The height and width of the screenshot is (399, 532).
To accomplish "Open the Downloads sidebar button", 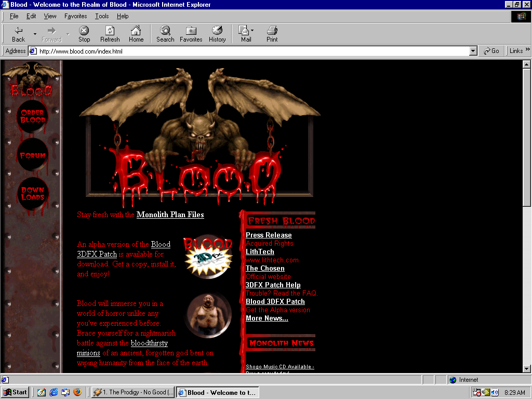I will [x=32, y=194].
